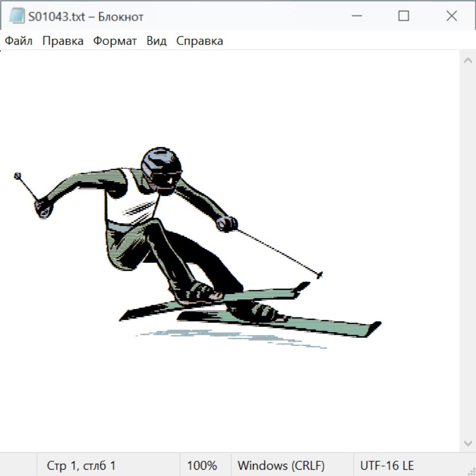The height and width of the screenshot is (476, 476).
Task: Close the S01043.txt Notepad window
Action: (x=451, y=16)
